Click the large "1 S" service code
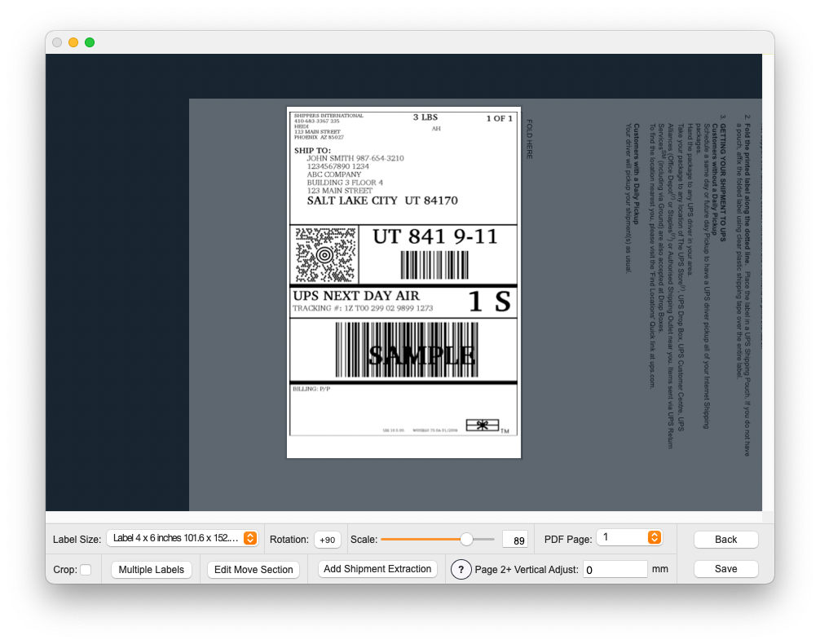820x644 pixels. coord(490,302)
